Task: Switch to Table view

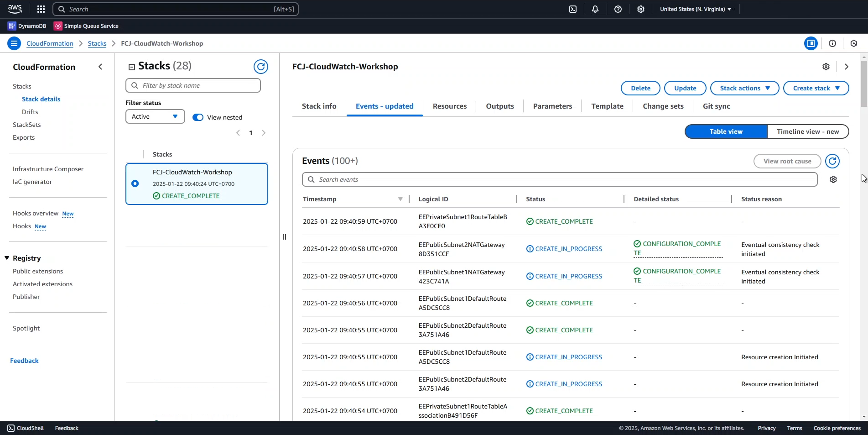Action: (726, 131)
